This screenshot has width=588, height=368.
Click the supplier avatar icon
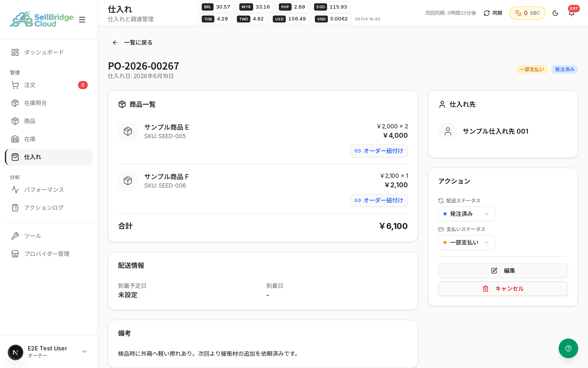tap(448, 131)
